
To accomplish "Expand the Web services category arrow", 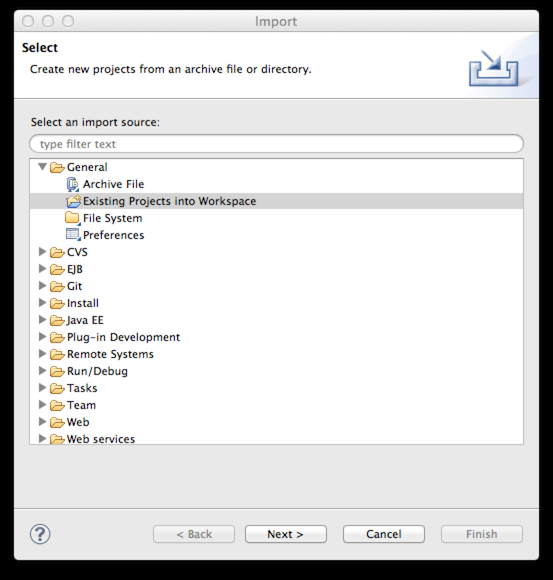I will pos(43,439).
